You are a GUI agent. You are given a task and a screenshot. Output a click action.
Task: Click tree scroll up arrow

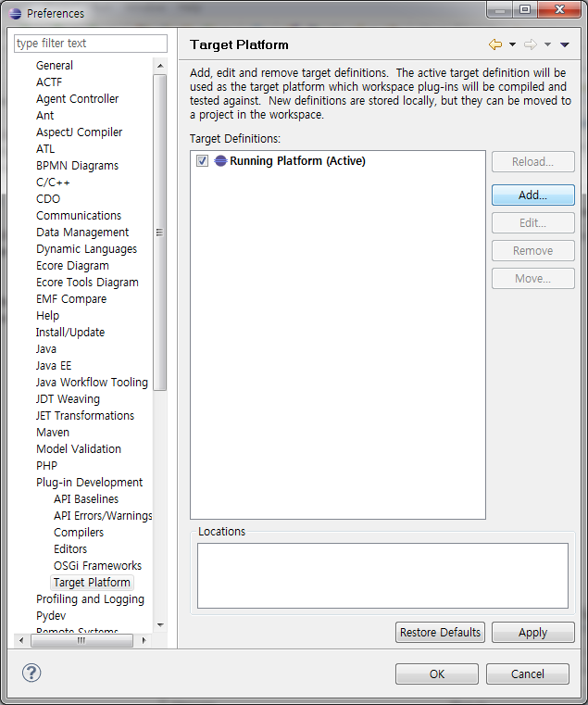pyautogui.click(x=160, y=66)
